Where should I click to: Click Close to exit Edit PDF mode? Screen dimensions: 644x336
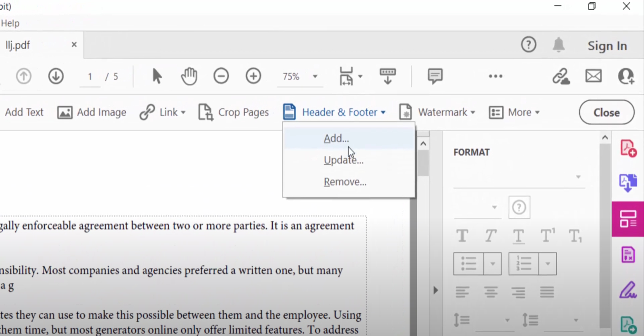click(606, 112)
